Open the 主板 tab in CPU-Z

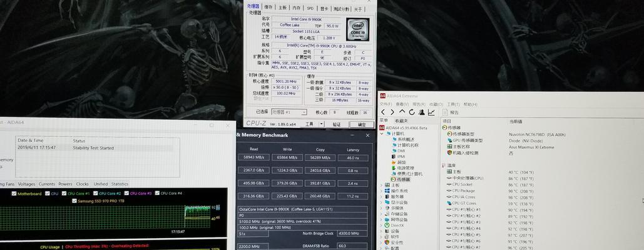point(282,7)
